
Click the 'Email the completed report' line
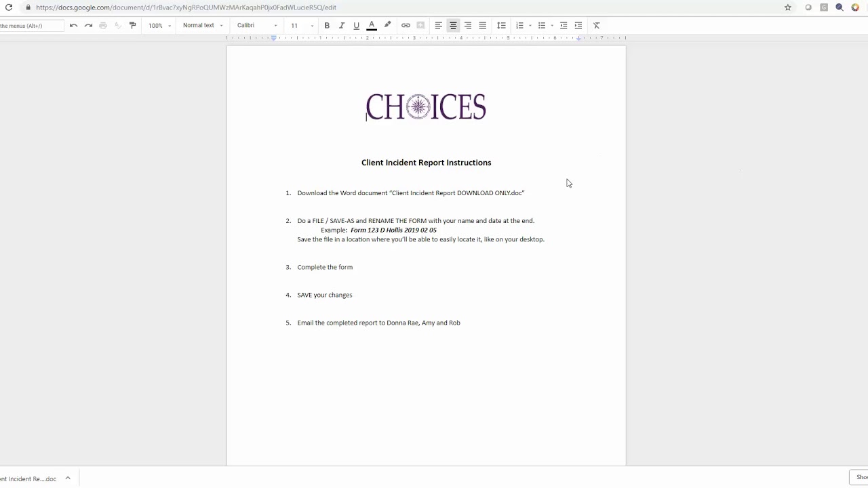coord(378,323)
